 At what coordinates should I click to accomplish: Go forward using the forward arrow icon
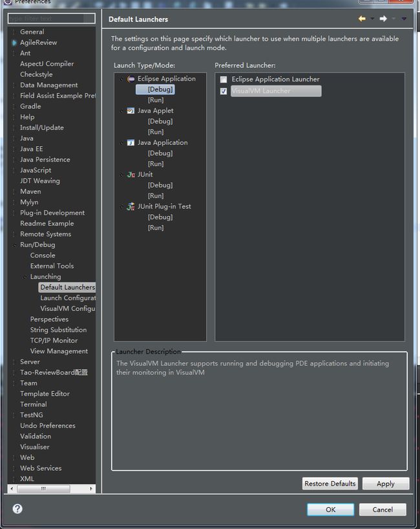[383, 19]
